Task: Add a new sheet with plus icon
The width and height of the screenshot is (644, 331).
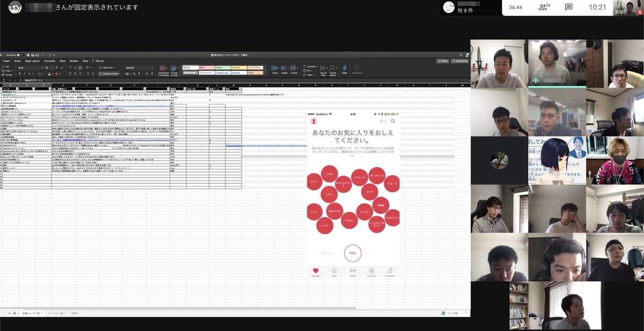Action: point(9,313)
